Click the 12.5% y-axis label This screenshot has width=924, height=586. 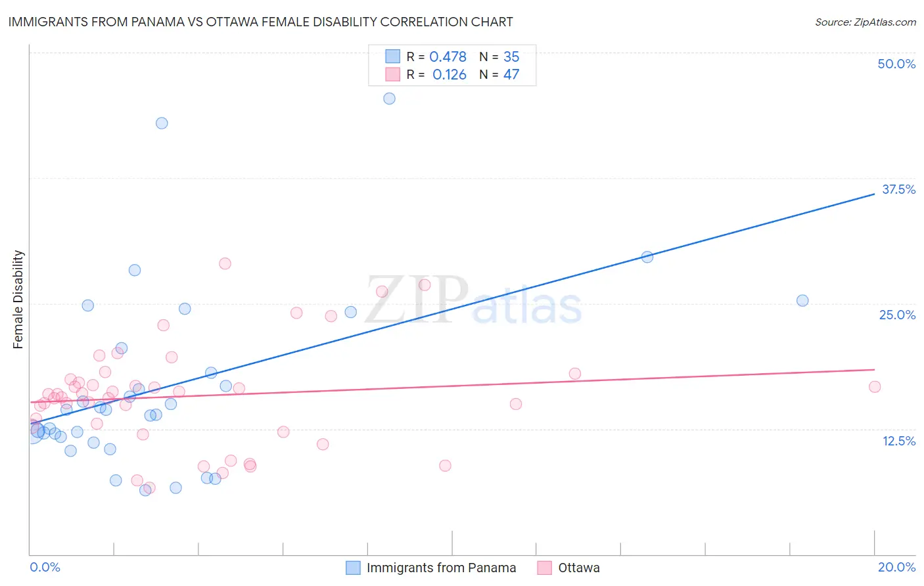pyautogui.click(x=898, y=441)
